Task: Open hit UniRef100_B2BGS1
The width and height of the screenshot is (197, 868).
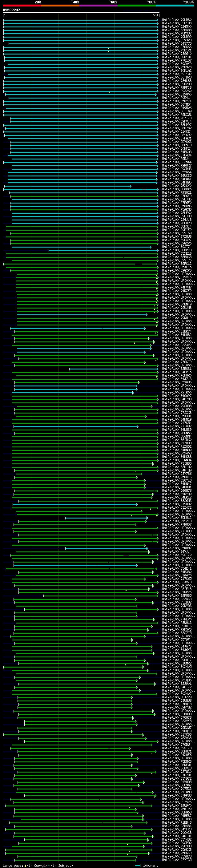Action: 177,369
